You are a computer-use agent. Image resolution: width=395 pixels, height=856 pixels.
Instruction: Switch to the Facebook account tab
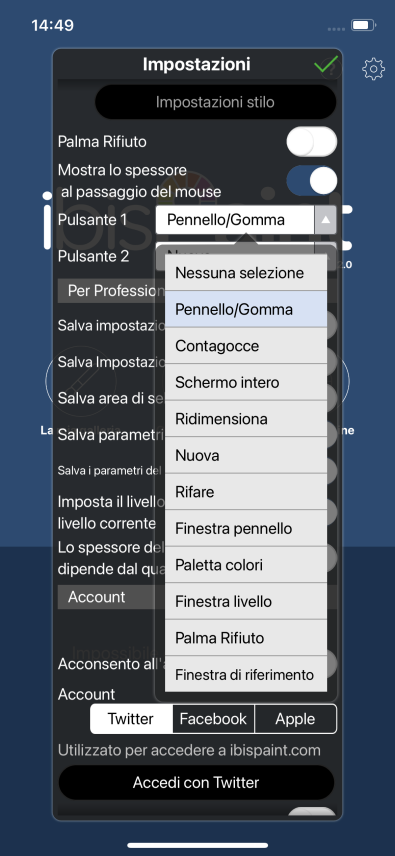click(x=213, y=719)
